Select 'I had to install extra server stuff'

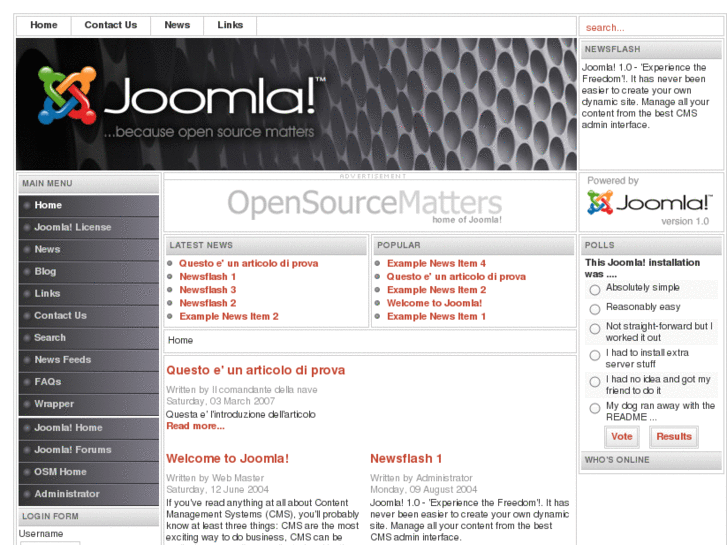point(595,355)
